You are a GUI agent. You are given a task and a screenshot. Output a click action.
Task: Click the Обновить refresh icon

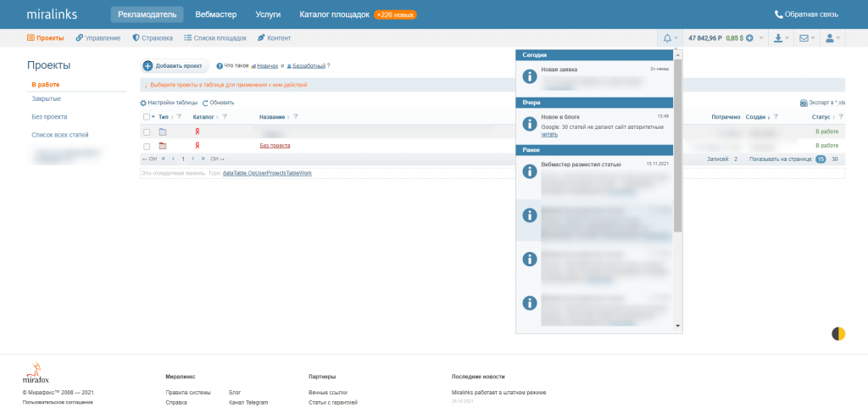point(205,103)
